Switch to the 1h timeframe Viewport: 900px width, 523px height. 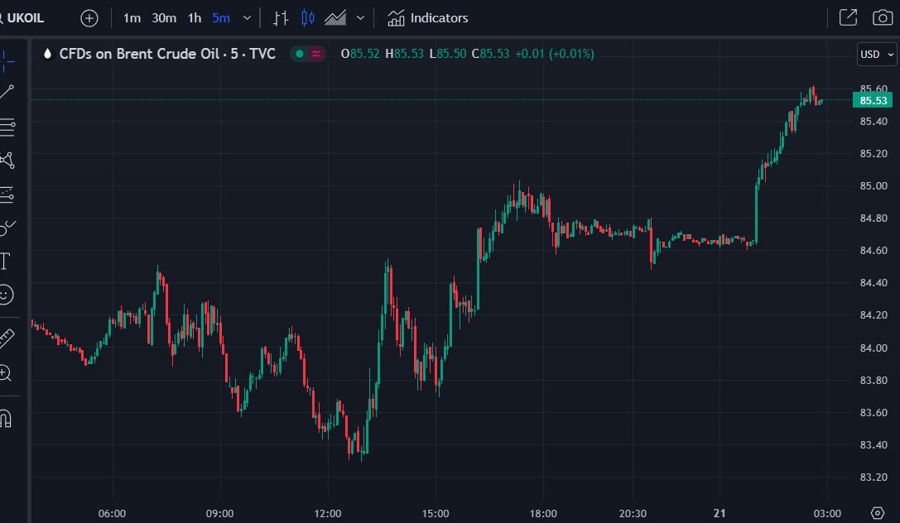pyautogui.click(x=195, y=18)
